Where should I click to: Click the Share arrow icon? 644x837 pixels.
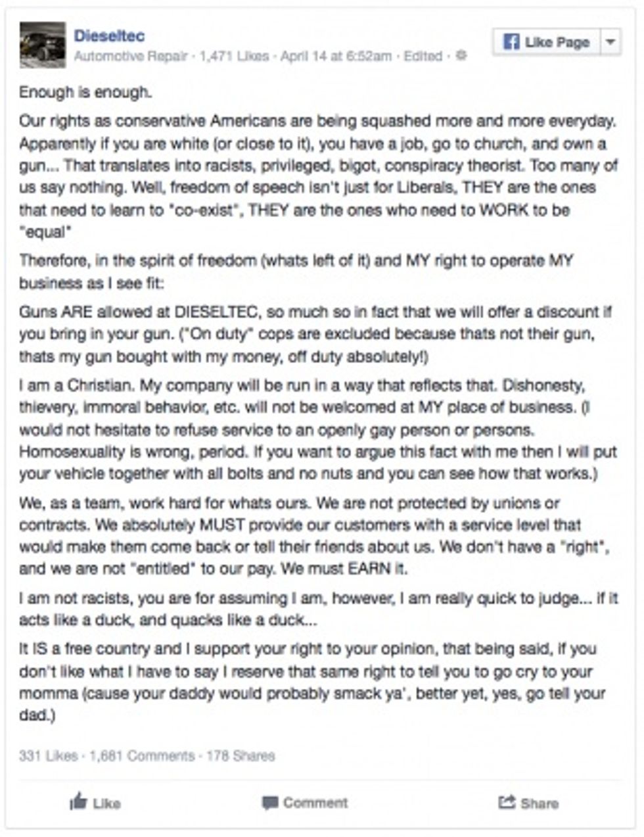coord(506,802)
